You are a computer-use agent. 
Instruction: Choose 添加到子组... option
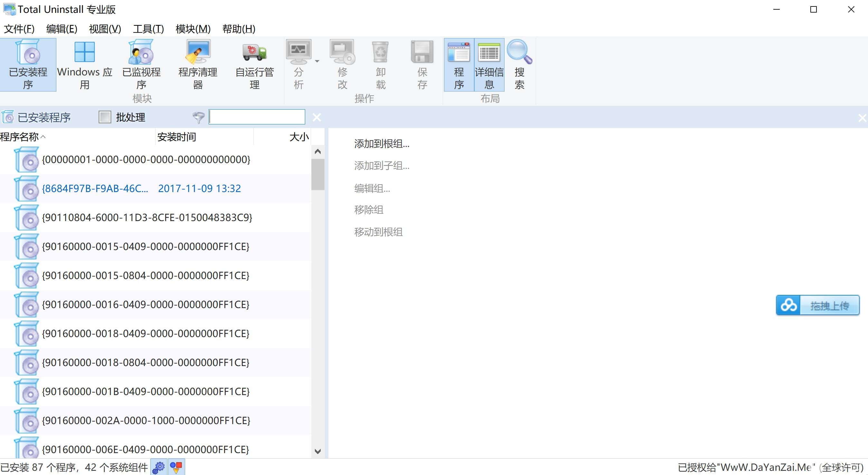(382, 166)
